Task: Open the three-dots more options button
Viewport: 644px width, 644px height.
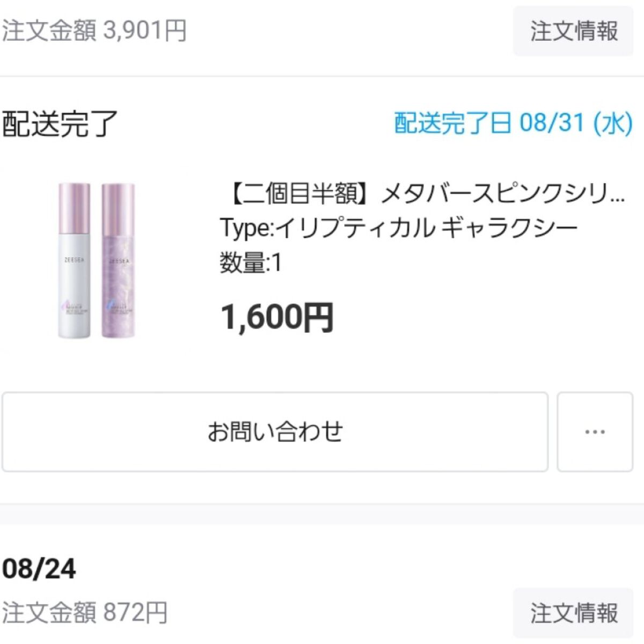Action: (x=595, y=432)
